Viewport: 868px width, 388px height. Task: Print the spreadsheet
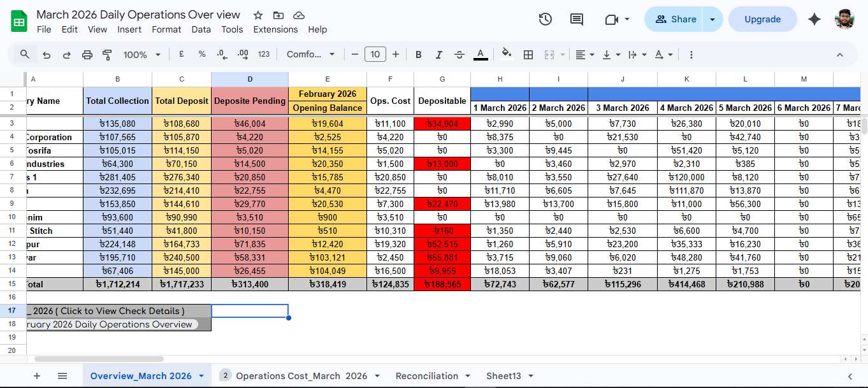pos(87,55)
